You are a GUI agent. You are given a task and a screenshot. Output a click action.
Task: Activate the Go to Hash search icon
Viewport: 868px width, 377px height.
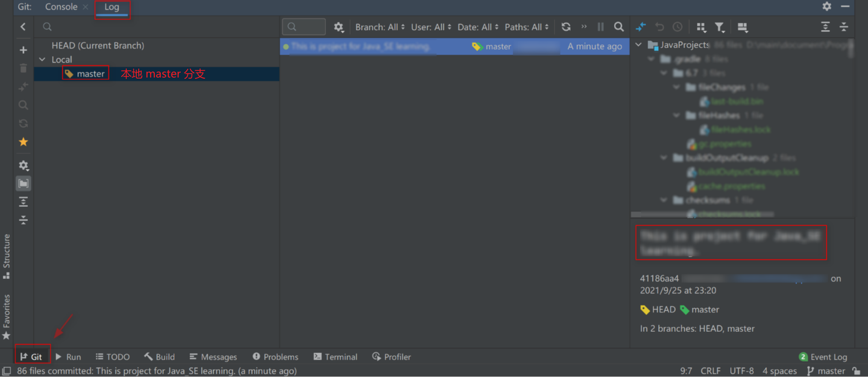click(618, 27)
